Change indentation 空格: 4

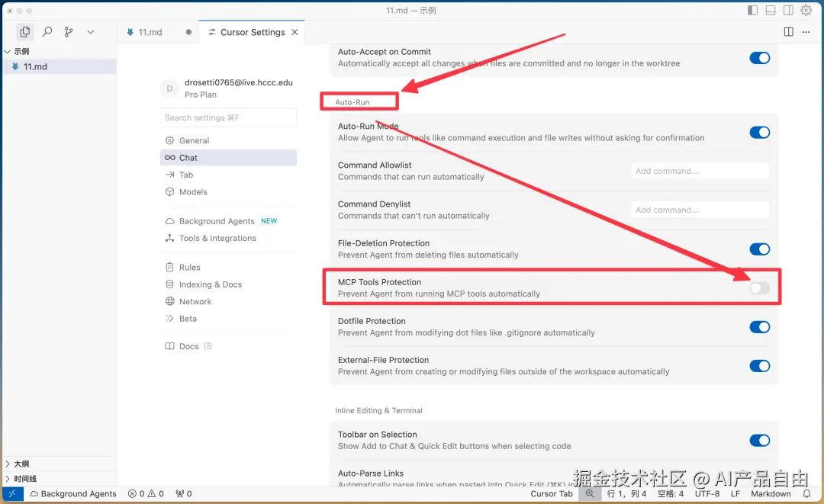point(671,493)
